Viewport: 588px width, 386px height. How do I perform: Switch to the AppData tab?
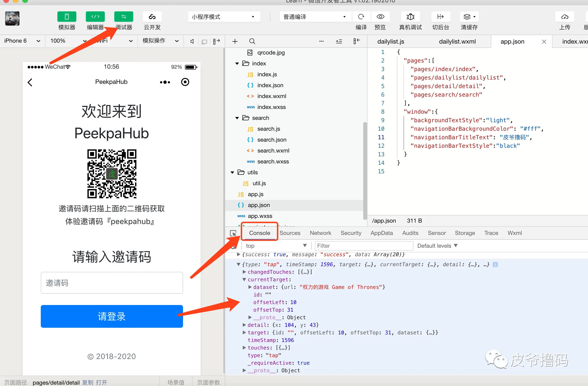pos(381,233)
